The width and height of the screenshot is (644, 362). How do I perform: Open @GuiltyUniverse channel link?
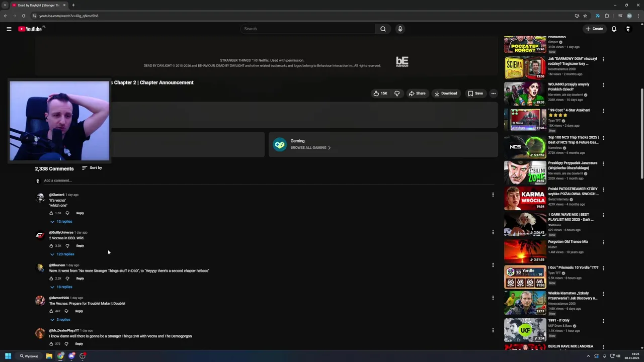coord(61,232)
